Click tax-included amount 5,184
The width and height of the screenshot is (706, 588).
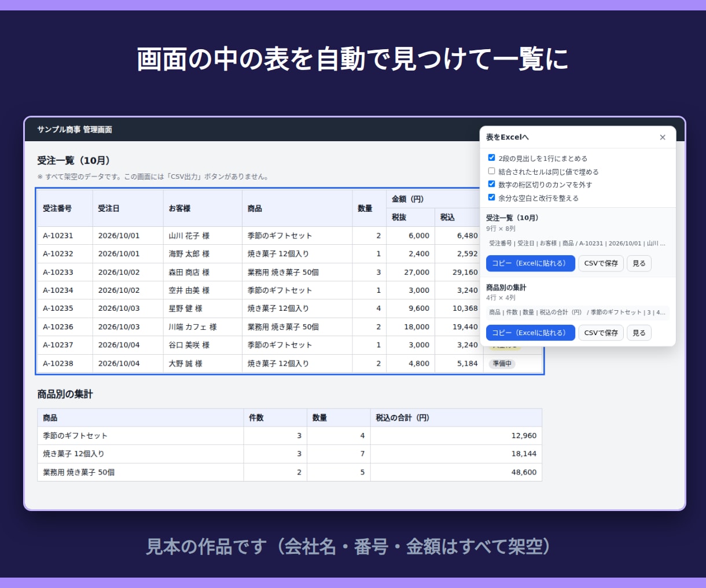468,363
